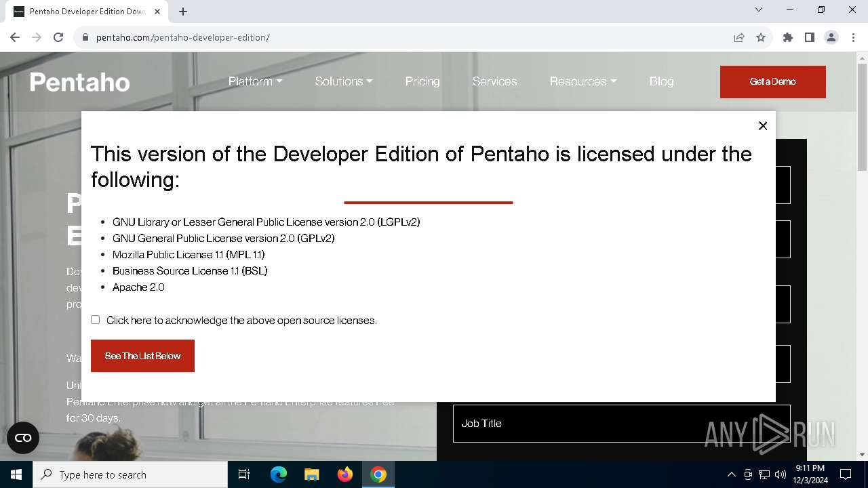Reload the page with the refresh icon
Viewport: 868px width, 488px height.
point(58,37)
